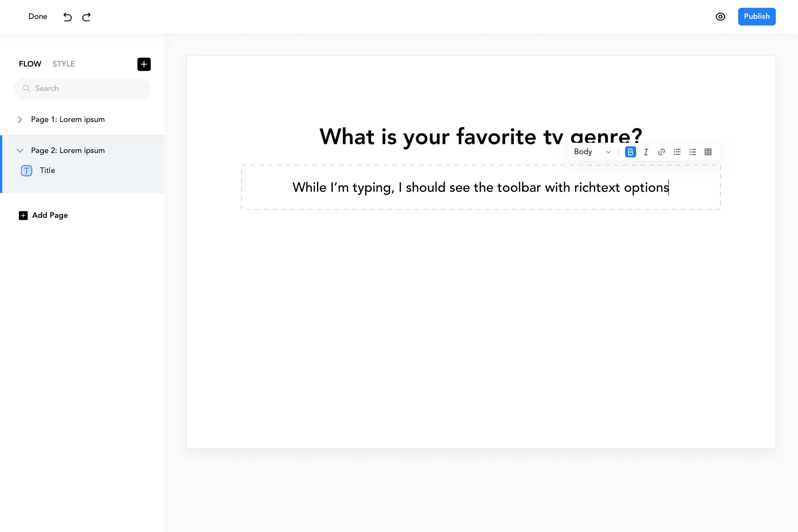Switch to the STYLE tab
This screenshot has height=532, width=798.
pos(64,64)
